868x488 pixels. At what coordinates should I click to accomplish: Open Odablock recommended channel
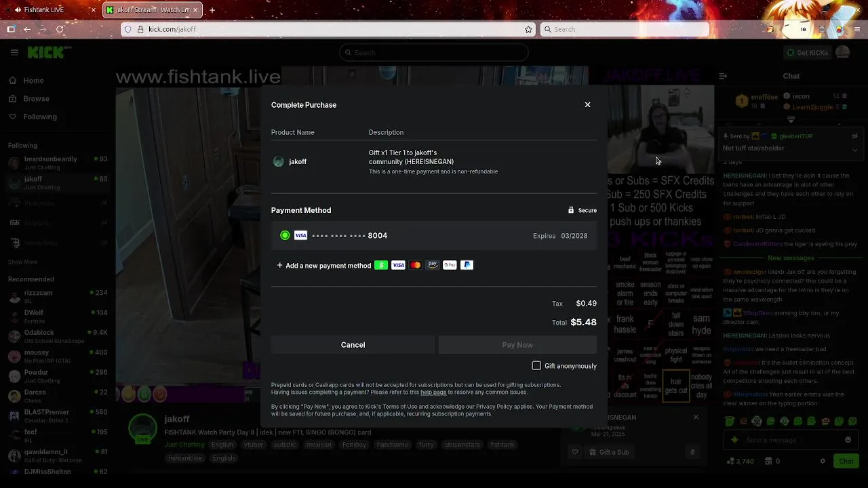58,335
